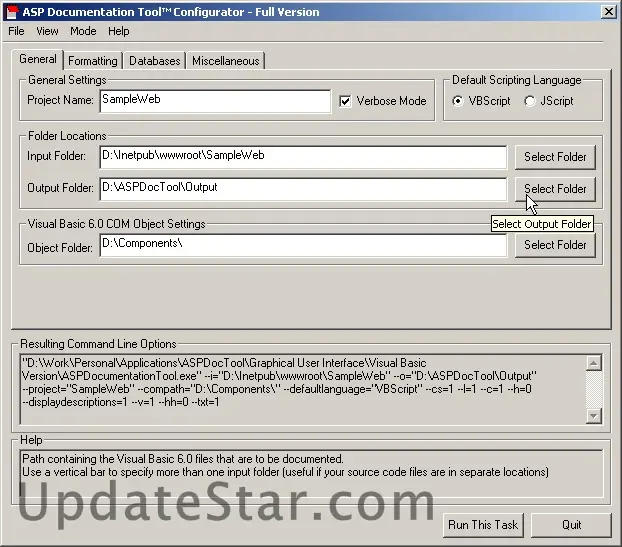Viewport: 622px width, 547px height.
Task: Click the command line box scroll down arrow
Action: point(593,416)
